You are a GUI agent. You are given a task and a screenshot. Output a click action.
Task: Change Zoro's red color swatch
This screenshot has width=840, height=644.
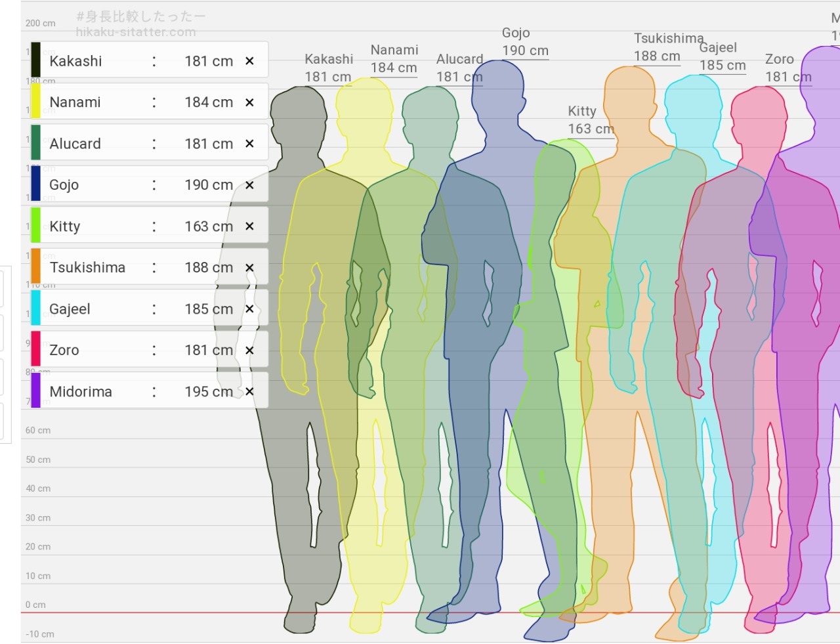click(36, 350)
